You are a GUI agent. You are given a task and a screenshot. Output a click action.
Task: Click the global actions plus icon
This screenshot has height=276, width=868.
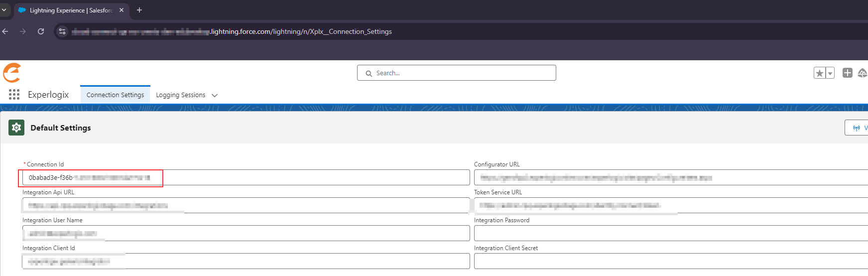[x=848, y=73]
